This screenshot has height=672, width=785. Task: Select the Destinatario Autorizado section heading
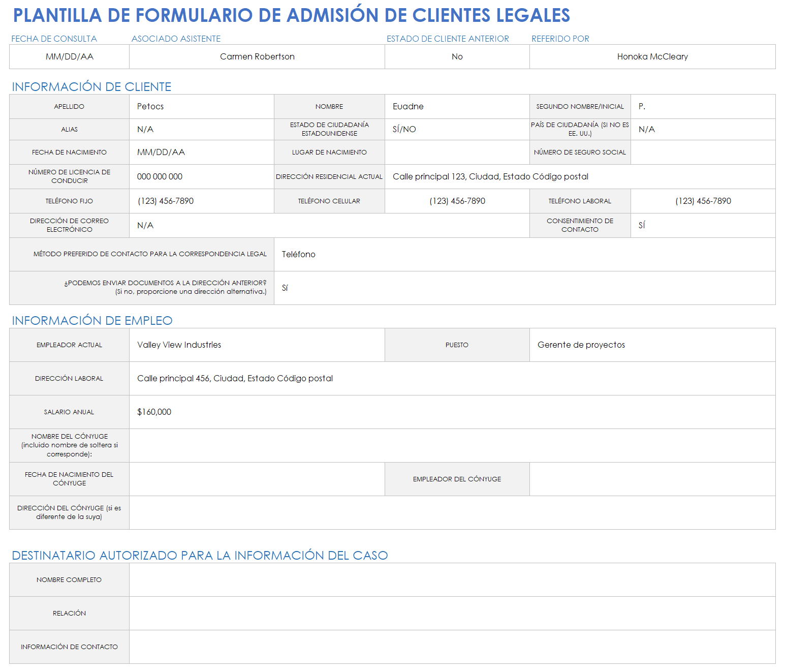200,556
